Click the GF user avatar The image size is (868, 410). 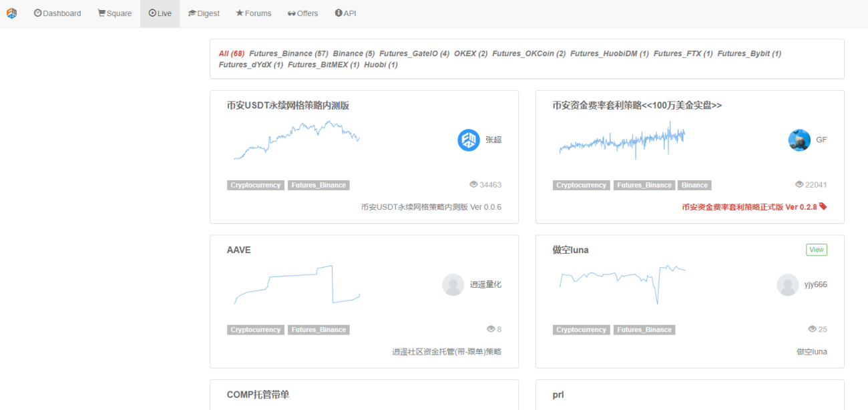coord(799,140)
